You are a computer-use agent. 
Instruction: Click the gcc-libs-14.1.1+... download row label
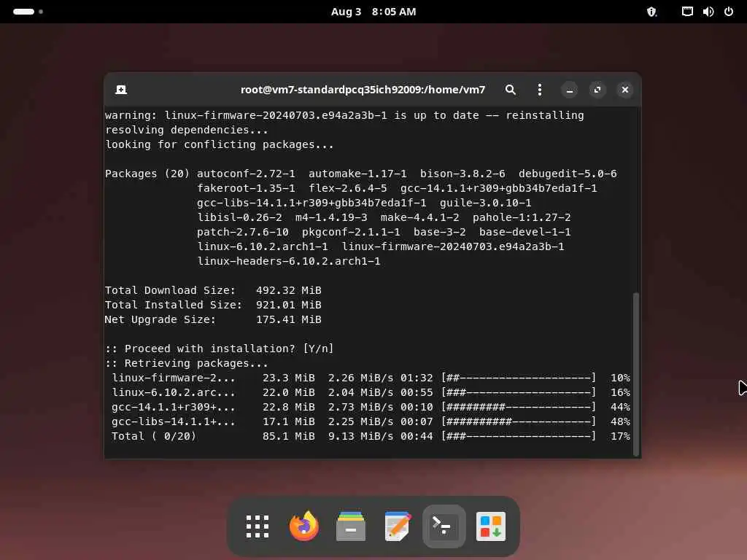[174, 421]
